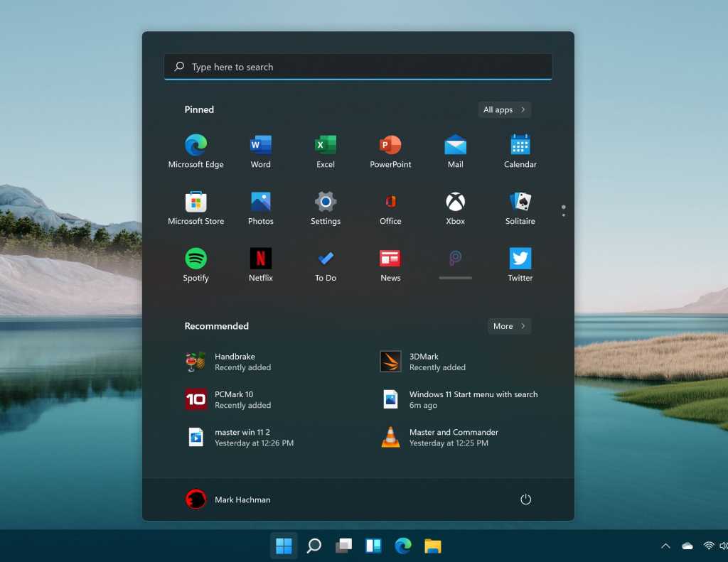Launch Microsoft Store from pinned apps
Screen dimensions: 728x562
point(196,208)
